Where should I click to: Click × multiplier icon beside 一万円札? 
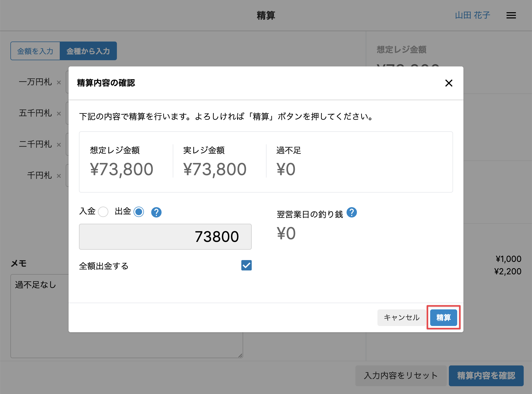(x=59, y=83)
